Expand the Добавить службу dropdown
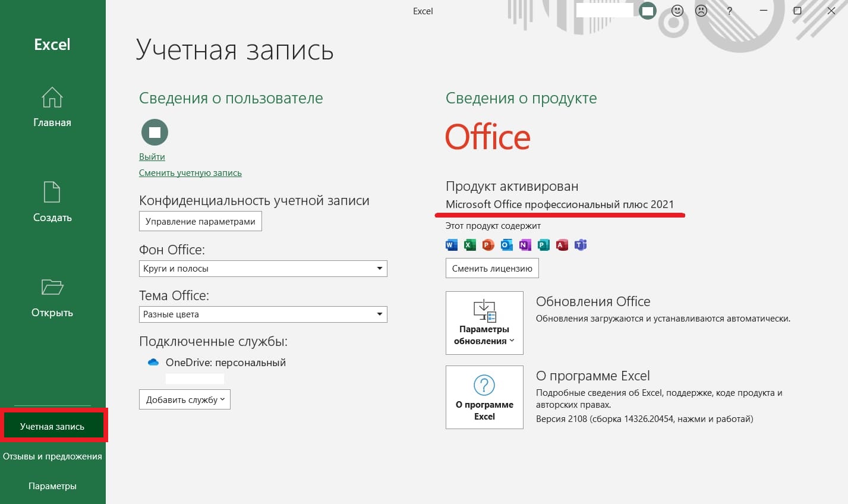848x504 pixels. pyautogui.click(x=184, y=399)
